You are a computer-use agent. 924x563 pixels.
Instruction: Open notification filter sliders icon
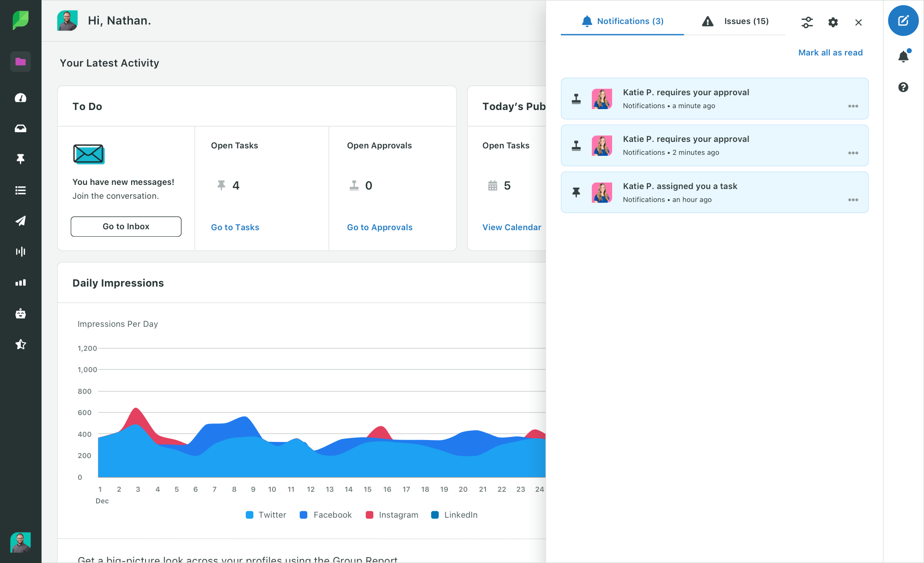point(807,22)
